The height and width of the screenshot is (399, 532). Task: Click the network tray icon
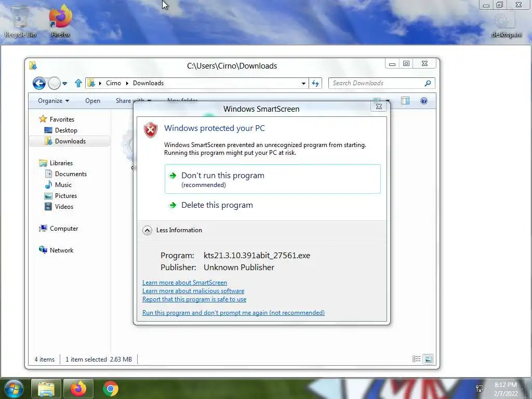(x=480, y=389)
